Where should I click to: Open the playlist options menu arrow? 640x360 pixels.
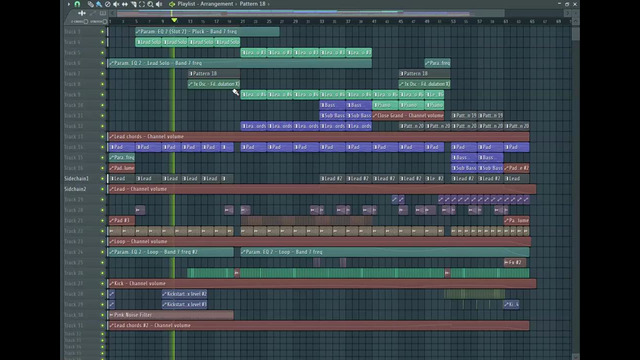pyautogui.click(x=69, y=4)
